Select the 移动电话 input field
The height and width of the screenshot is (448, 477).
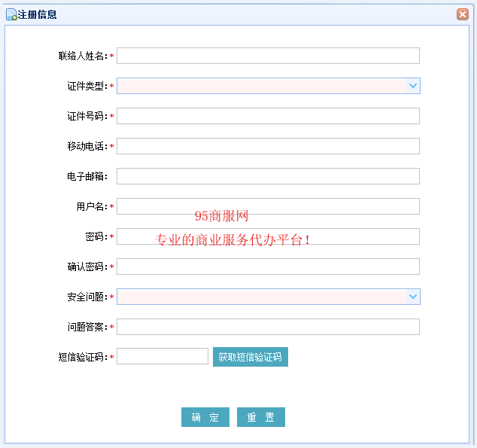click(x=268, y=146)
